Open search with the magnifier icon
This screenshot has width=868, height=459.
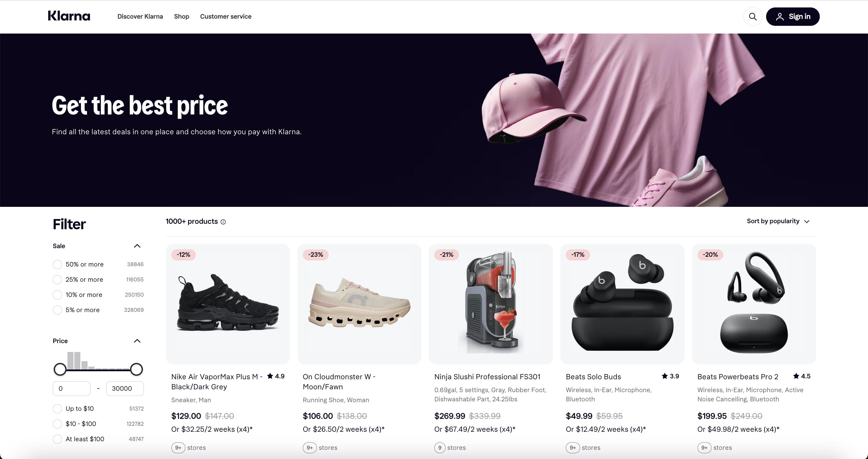[x=752, y=17]
